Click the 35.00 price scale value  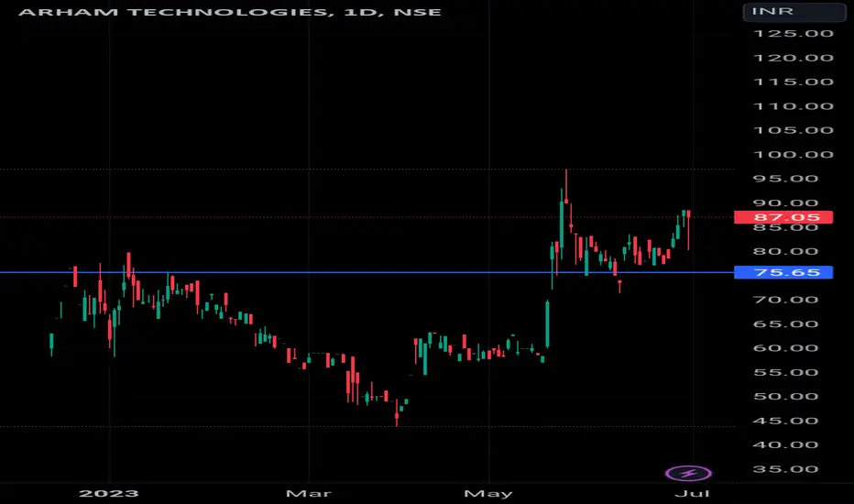785,469
